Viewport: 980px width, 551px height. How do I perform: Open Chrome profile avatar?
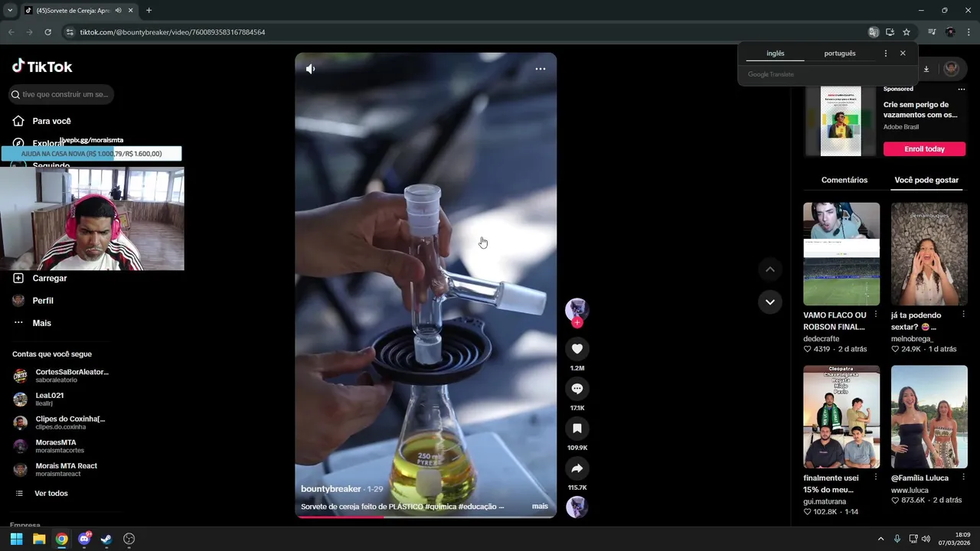tap(950, 32)
